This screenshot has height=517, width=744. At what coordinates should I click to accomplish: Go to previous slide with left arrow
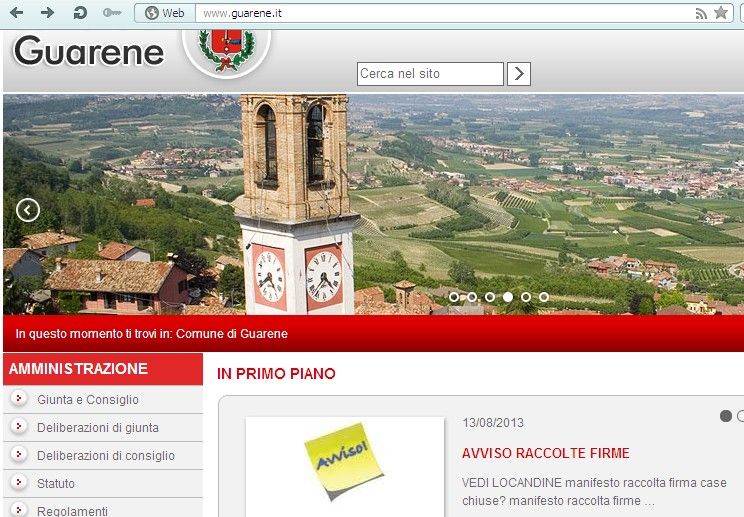pos(28,210)
